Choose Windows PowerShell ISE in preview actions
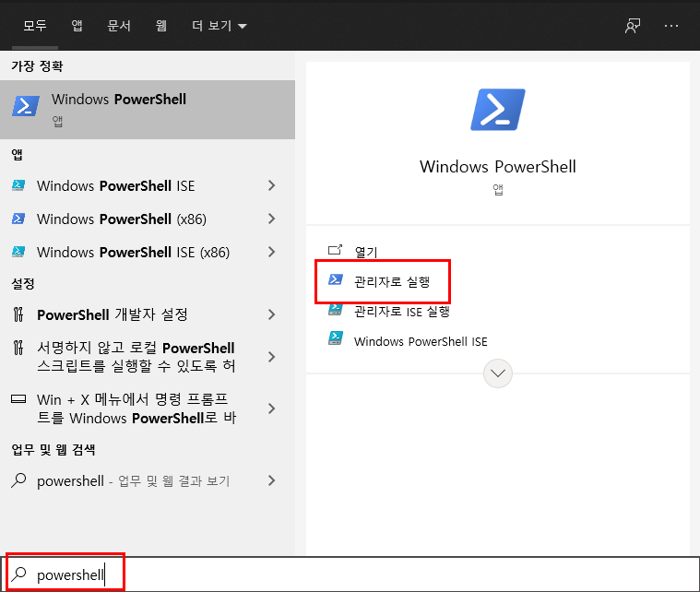 coord(421,341)
